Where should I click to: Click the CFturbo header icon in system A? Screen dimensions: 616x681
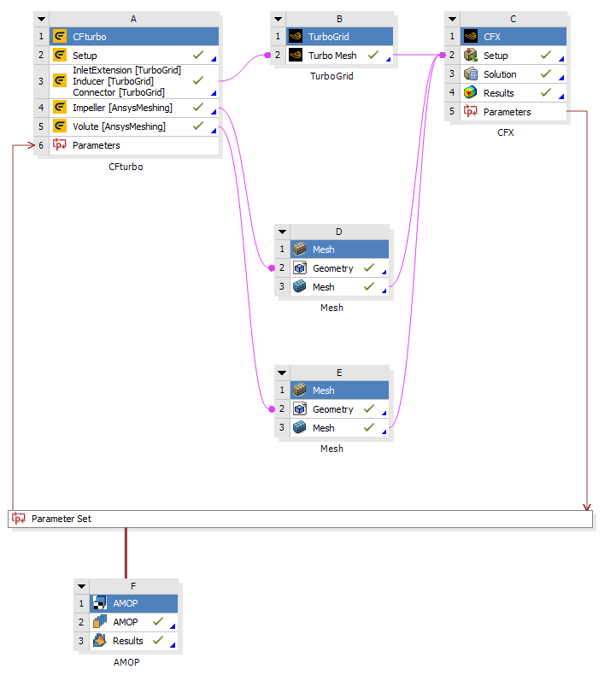point(60,37)
